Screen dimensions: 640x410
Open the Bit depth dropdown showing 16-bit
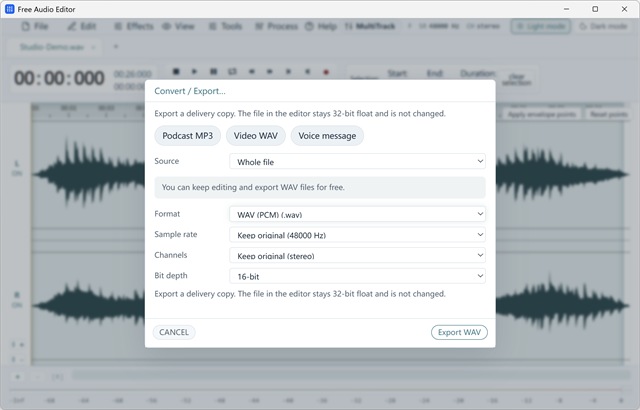(x=357, y=276)
